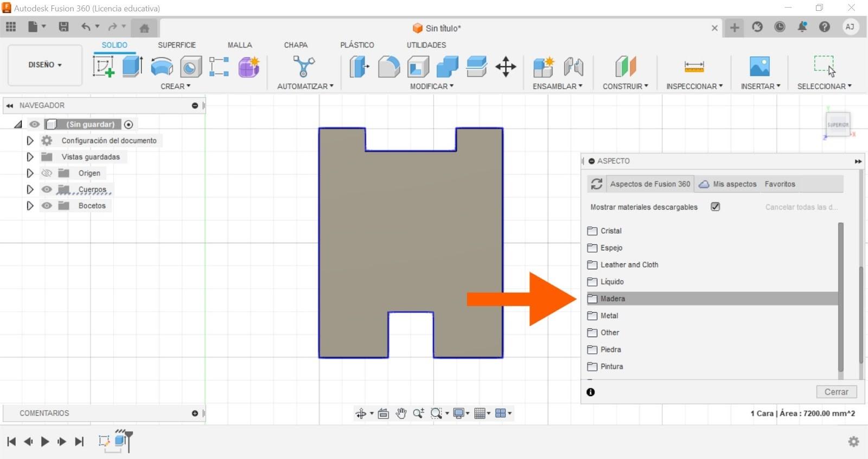Image resolution: width=868 pixels, height=459 pixels.
Task: Open the Cristal material folder
Action: pyautogui.click(x=712, y=231)
